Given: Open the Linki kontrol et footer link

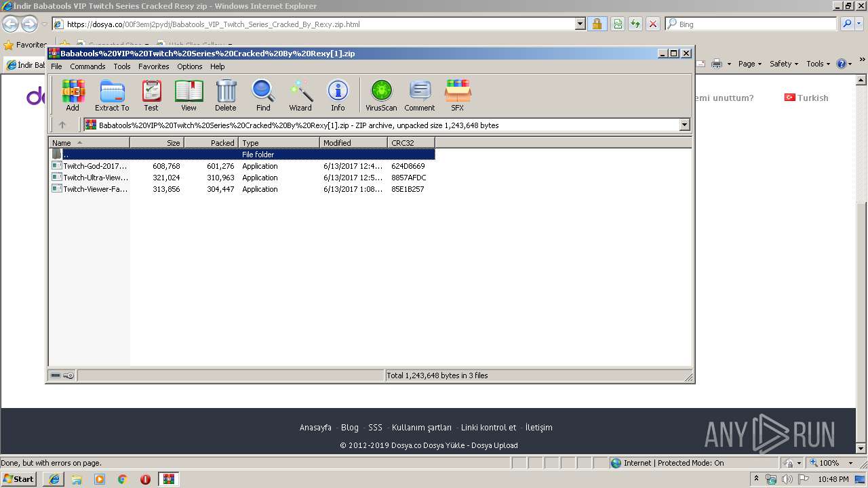Looking at the screenshot, I should click(x=488, y=428).
